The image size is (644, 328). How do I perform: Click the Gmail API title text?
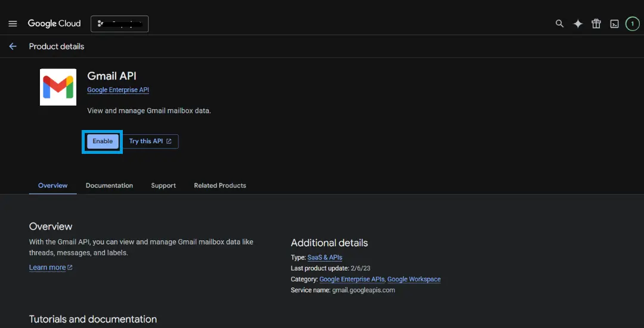click(112, 76)
